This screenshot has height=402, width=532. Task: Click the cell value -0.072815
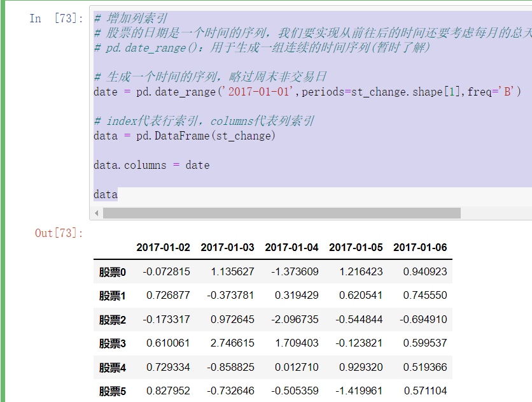166,271
